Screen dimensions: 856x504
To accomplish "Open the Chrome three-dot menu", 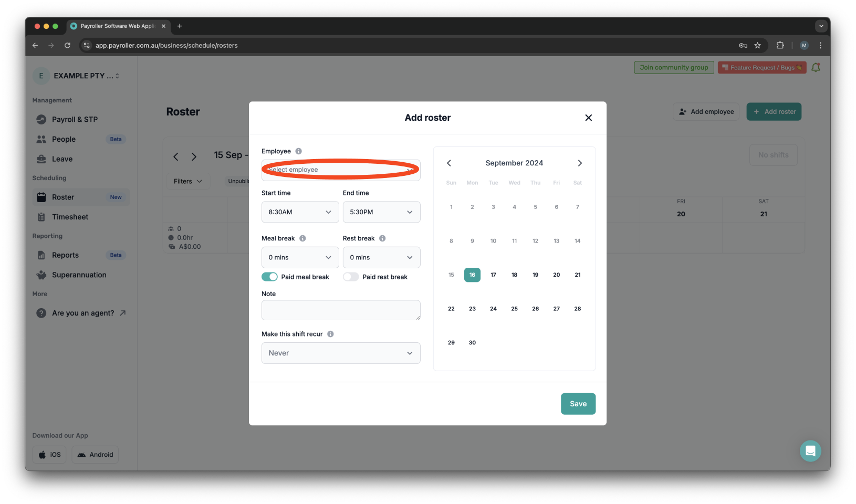I will pyautogui.click(x=820, y=46).
